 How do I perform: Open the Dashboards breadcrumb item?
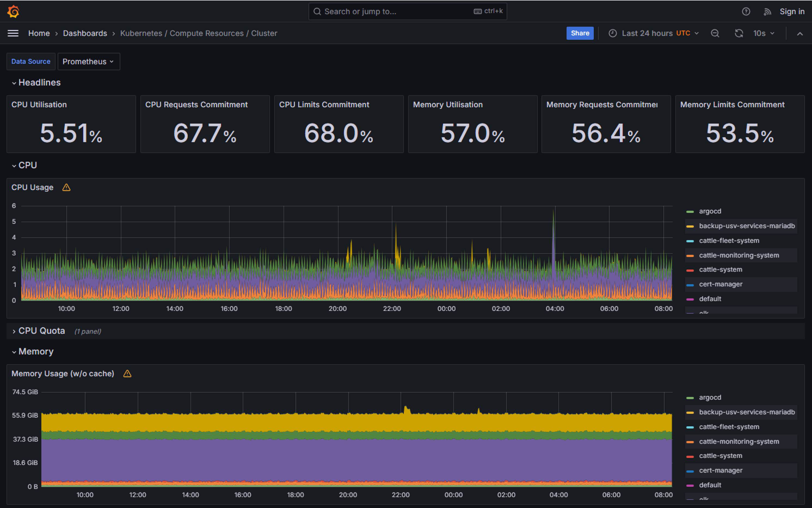click(85, 33)
